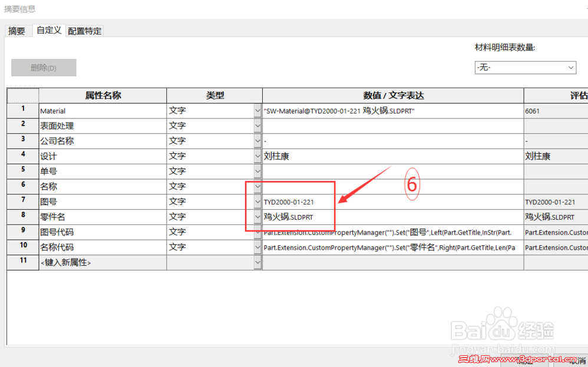Select row number 4 header

click(x=23, y=156)
